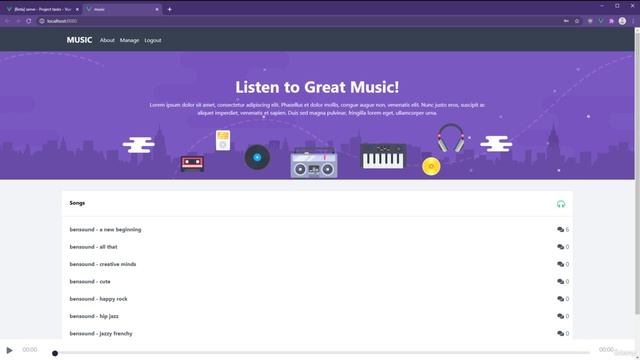This screenshot has width=640, height=360.
Task: Open song bensound - happy rock
Action: (x=98, y=299)
